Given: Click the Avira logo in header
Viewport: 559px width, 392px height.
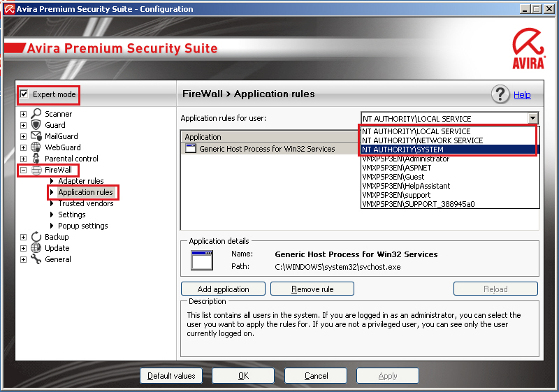Looking at the screenshot, I should click(529, 49).
